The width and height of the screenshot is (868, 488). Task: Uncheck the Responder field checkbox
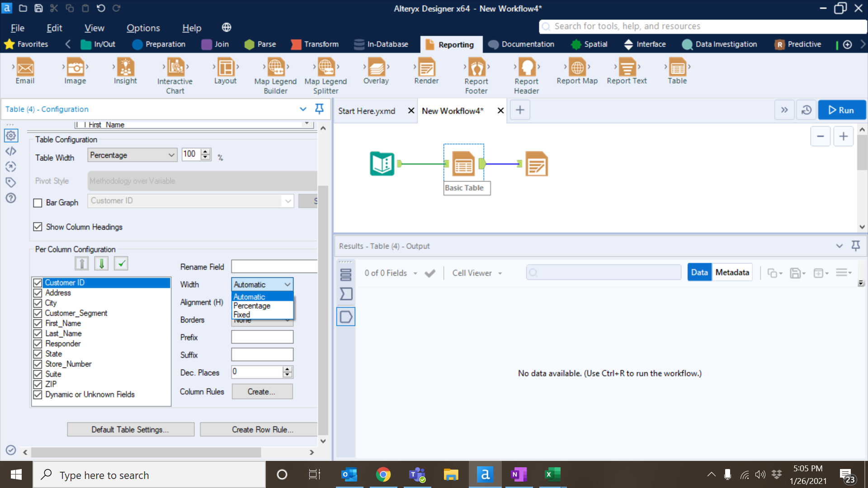[x=38, y=344]
